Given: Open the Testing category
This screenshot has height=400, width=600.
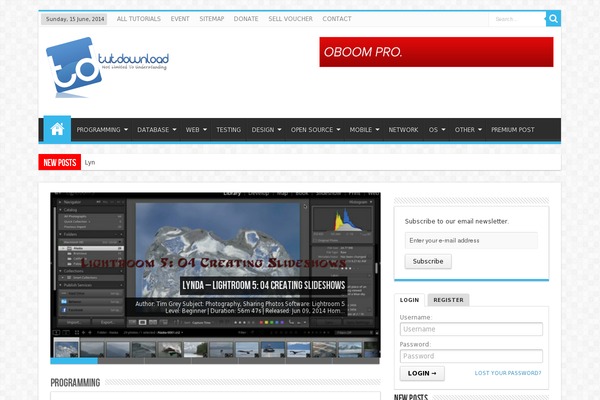Looking at the screenshot, I should pyautogui.click(x=228, y=130).
